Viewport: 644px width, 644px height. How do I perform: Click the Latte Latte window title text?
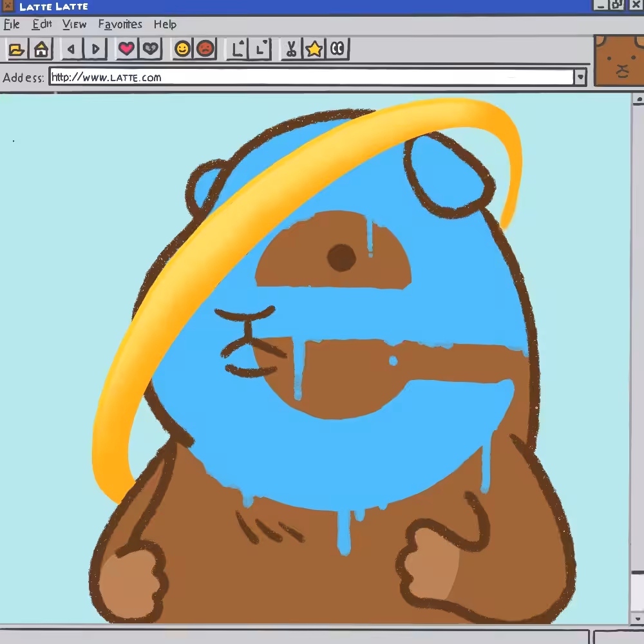tap(53, 6)
